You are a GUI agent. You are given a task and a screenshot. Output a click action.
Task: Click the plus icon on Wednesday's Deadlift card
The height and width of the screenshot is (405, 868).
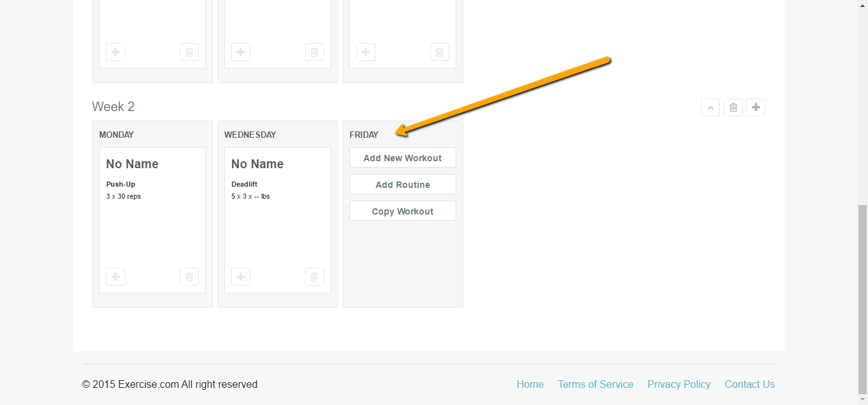point(241,277)
